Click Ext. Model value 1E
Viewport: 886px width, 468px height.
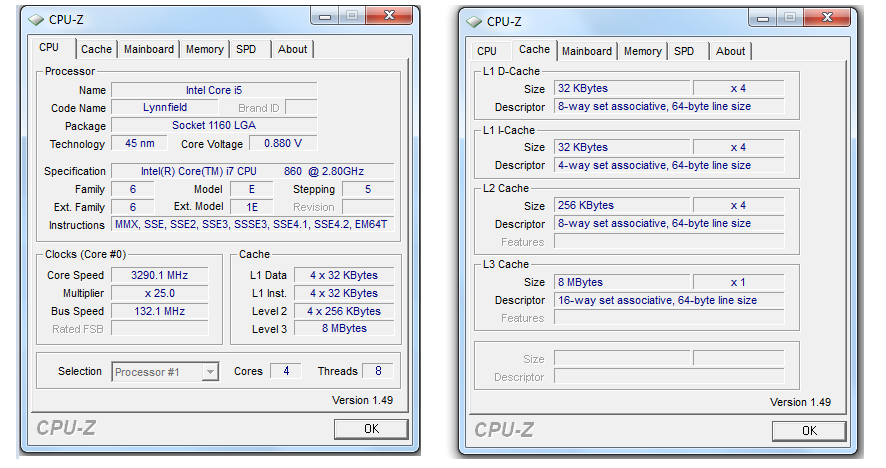click(x=252, y=207)
